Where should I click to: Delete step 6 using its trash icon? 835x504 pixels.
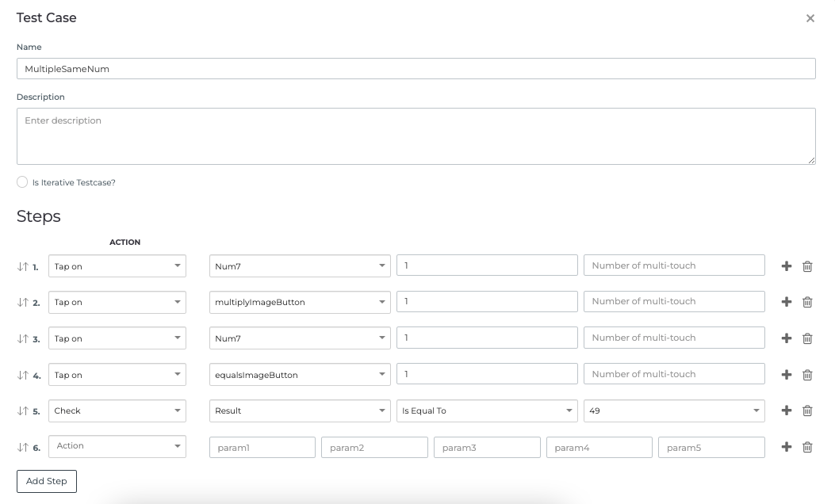coord(807,447)
